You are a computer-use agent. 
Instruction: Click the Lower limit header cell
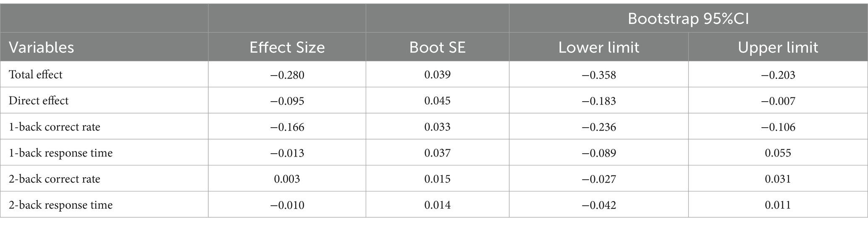click(x=599, y=47)
